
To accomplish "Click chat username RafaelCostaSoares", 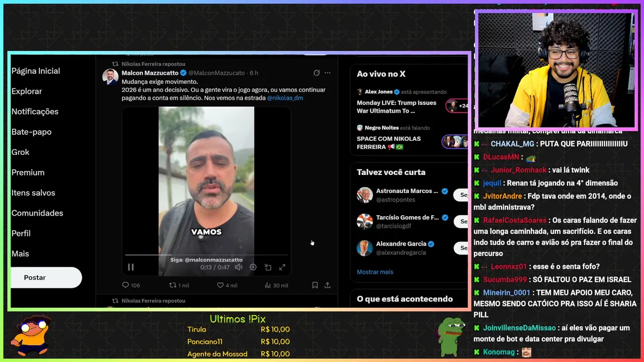I will pyautogui.click(x=515, y=220).
